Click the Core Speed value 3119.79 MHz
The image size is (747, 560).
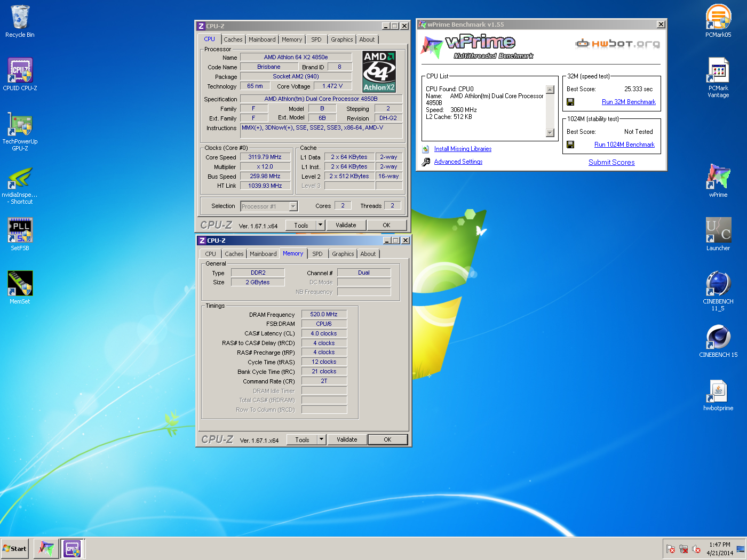(265, 157)
